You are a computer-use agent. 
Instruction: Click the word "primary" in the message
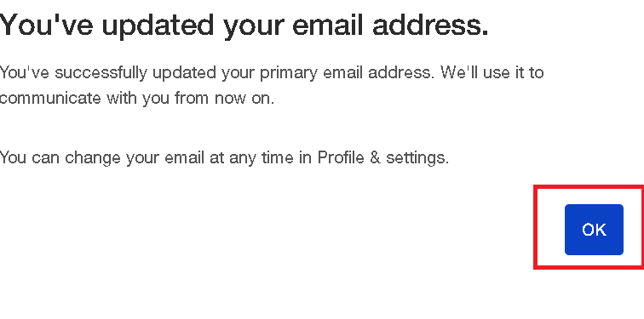(x=289, y=73)
